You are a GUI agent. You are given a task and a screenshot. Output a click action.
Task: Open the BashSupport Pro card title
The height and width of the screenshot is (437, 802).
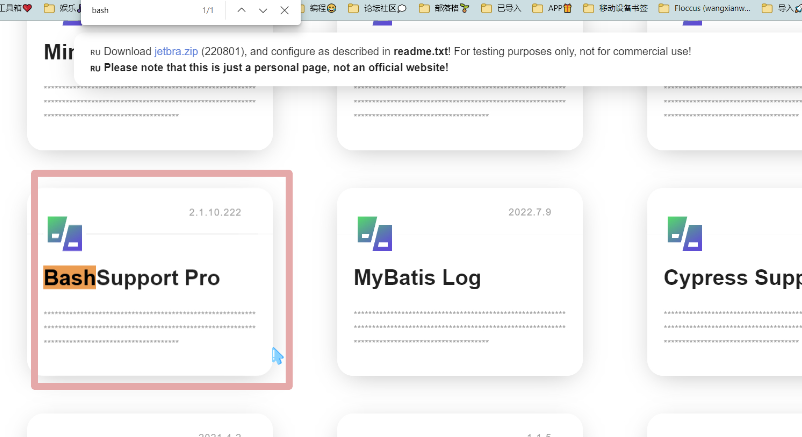pyautogui.click(x=131, y=278)
